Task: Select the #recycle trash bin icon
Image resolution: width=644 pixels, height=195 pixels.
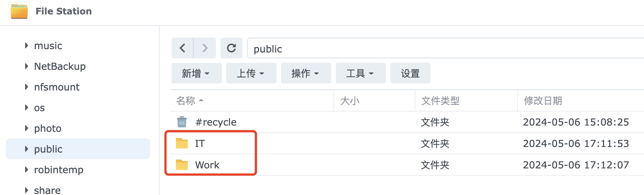Action: (182, 122)
